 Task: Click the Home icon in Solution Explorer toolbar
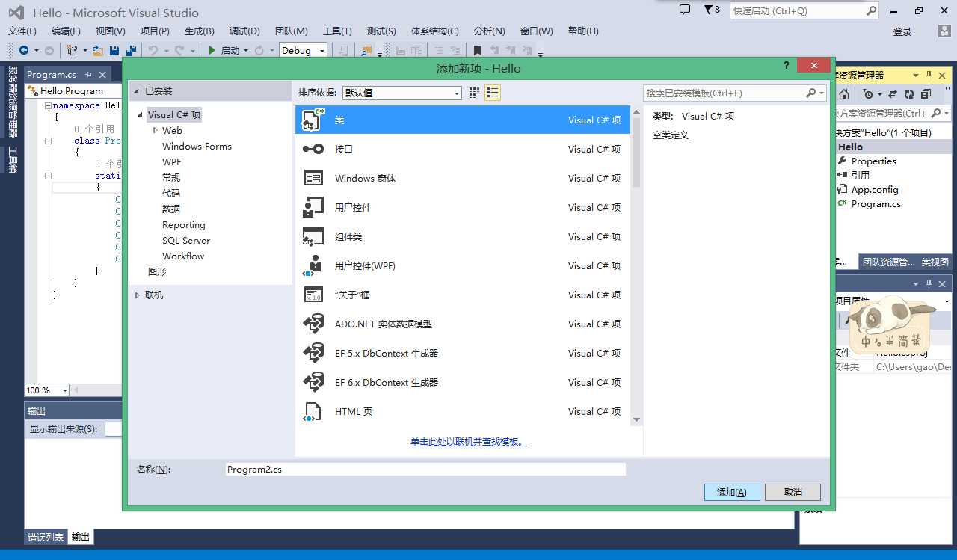coord(844,94)
